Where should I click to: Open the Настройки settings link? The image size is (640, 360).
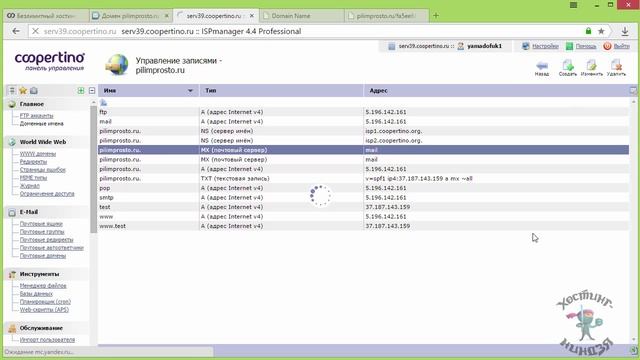pyautogui.click(x=545, y=46)
